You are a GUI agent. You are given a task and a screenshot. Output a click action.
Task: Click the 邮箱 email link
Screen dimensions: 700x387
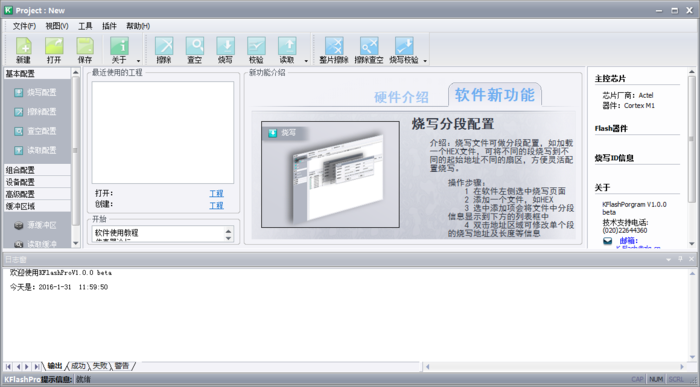click(629, 241)
